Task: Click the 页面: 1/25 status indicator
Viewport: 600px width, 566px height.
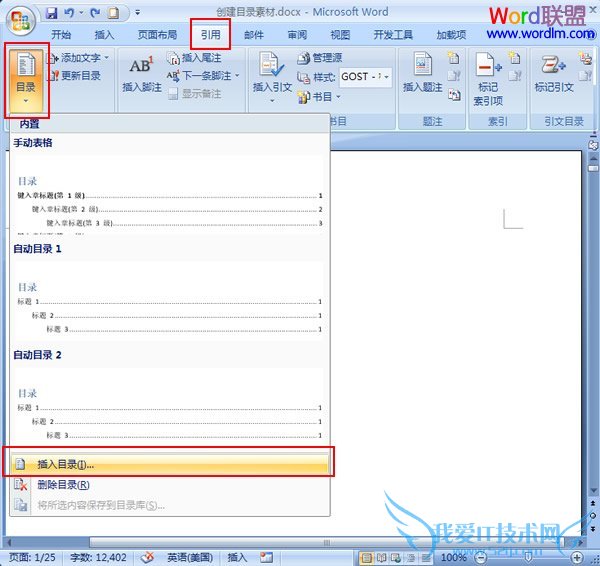Action: tap(32, 557)
